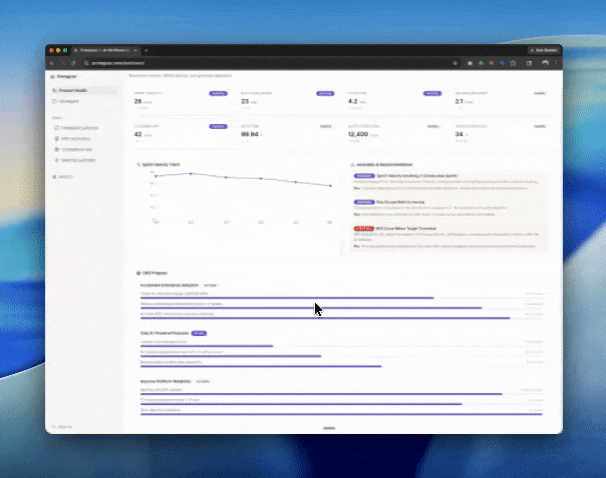Click the app logo in the sidebar header
The width and height of the screenshot is (606, 478).
click(x=53, y=77)
